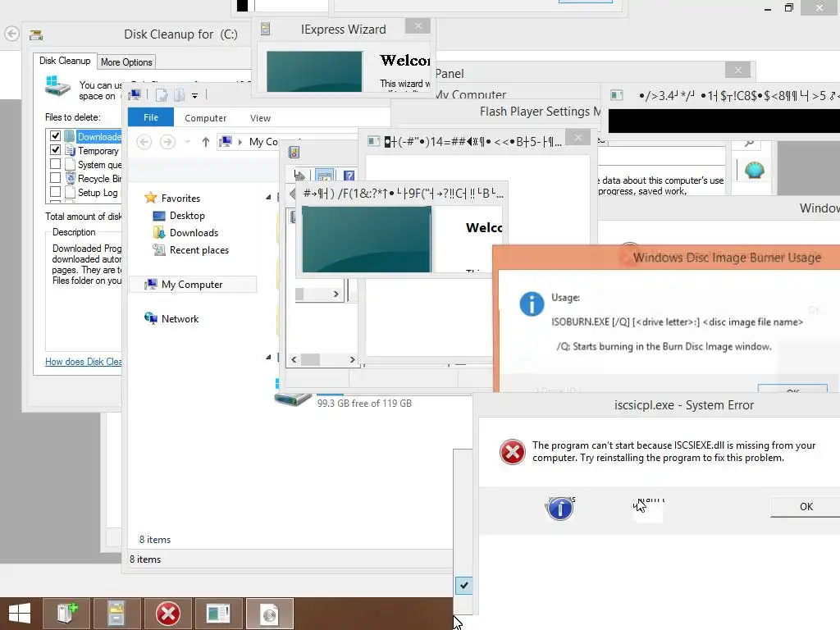Uncheck Downloaded Program Files checkbox
840x630 pixels.
(55, 136)
